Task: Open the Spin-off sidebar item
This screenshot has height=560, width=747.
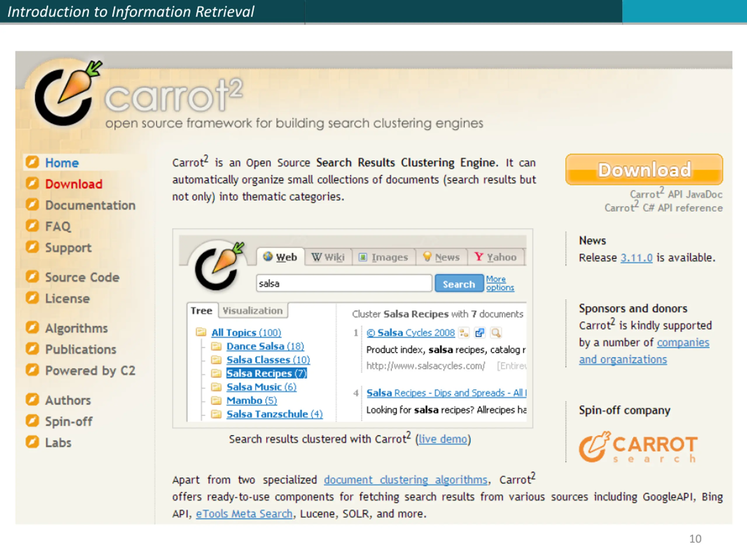Action: tap(69, 421)
